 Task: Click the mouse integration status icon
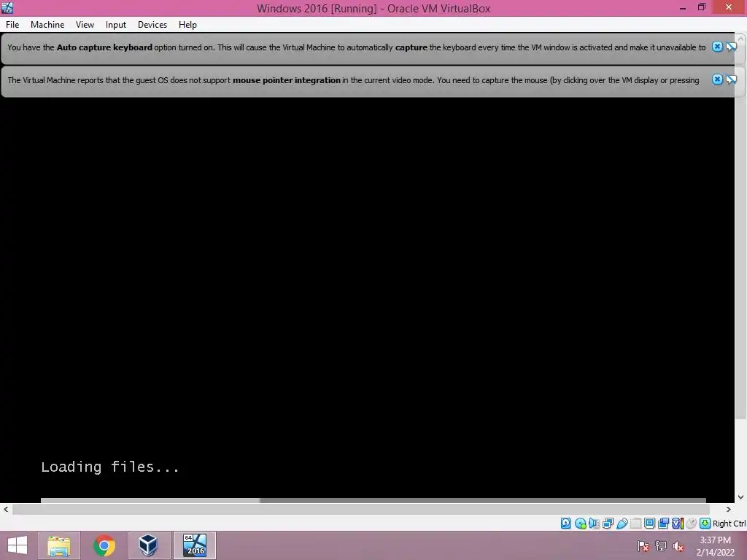tap(691, 524)
